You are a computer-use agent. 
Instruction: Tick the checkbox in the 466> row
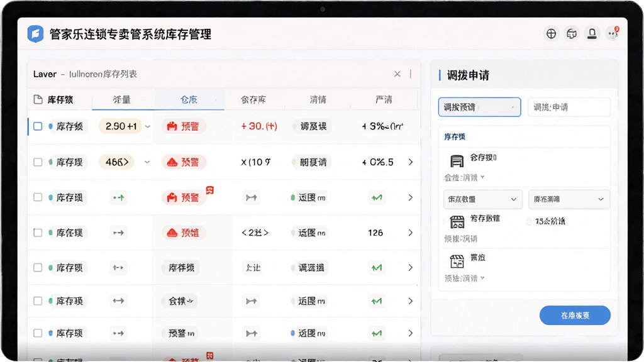(x=38, y=162)
